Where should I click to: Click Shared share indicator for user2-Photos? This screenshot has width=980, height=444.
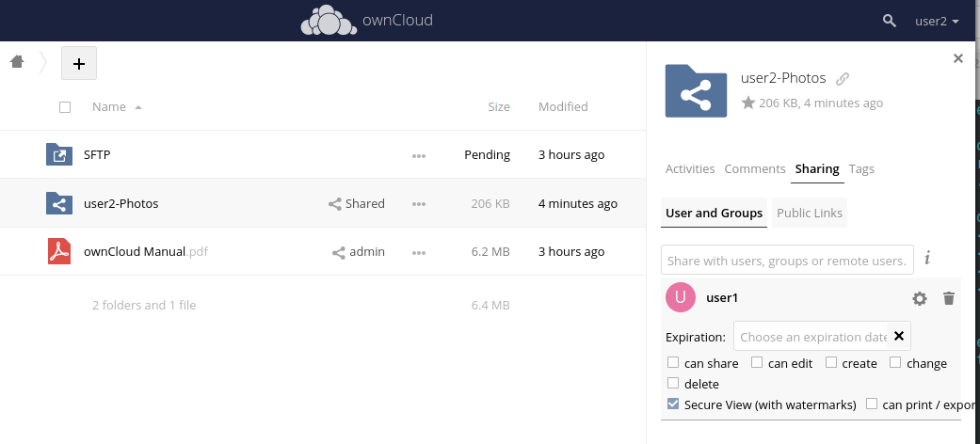coord(356,203)
